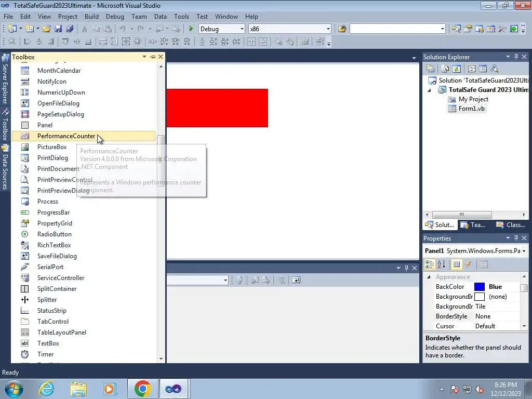
Task: Click Solution Explorer's Properties icon
Action: [x=430, y=69]
